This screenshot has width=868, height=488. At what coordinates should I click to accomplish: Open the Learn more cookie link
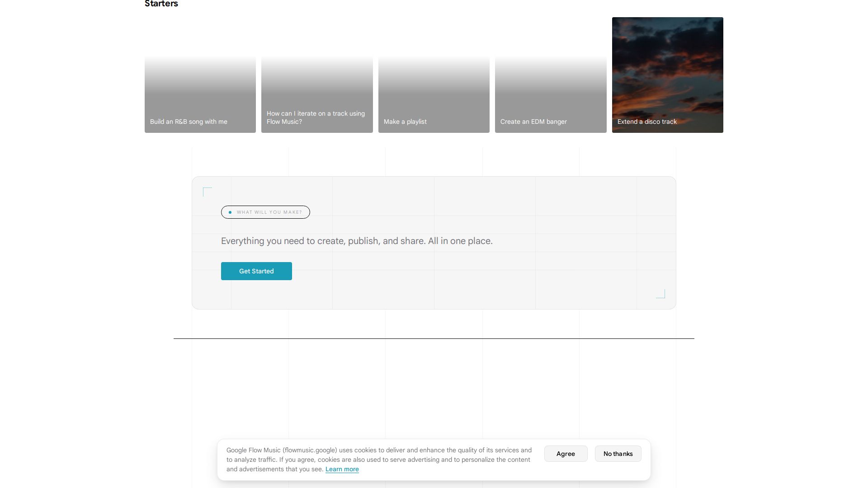tap(342, 469)
